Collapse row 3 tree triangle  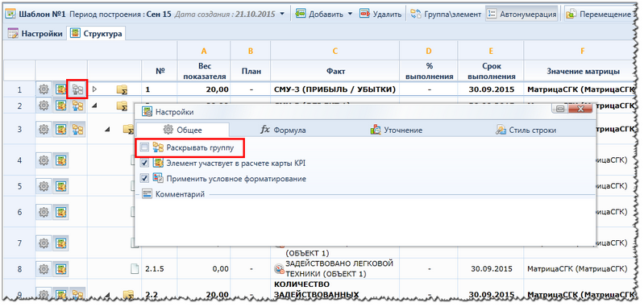tap(107, 129)
